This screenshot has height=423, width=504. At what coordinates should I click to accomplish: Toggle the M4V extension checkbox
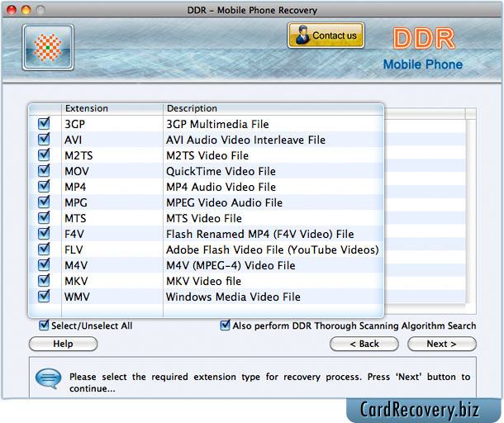click(44, 264)
